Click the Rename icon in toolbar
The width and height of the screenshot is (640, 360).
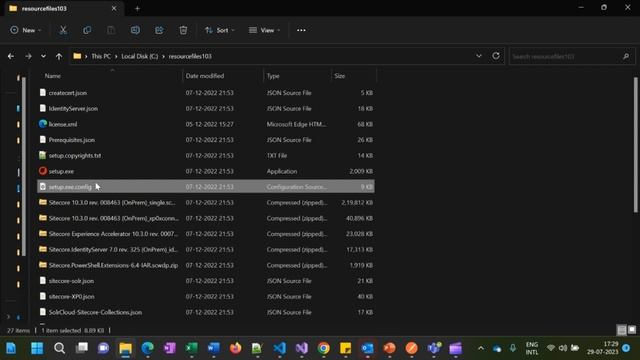(x=135, y=30)
